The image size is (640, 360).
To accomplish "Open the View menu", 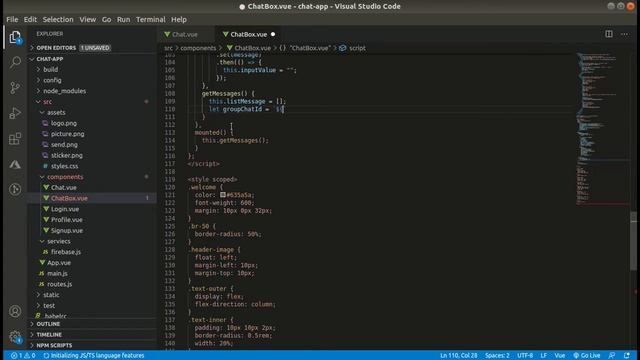I will click(87, 20).
